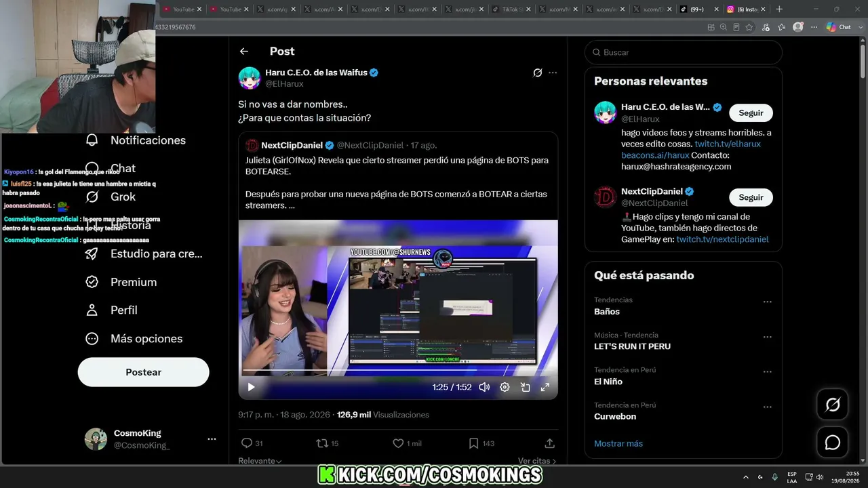
Task: Go back using the Post back arrow
Action: [x=244, y=52]
